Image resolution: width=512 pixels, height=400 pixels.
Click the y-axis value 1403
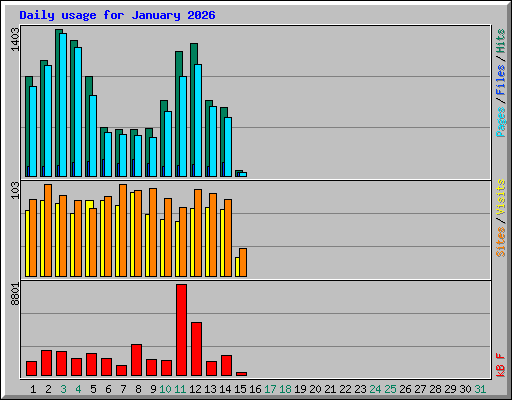(15, 40)
